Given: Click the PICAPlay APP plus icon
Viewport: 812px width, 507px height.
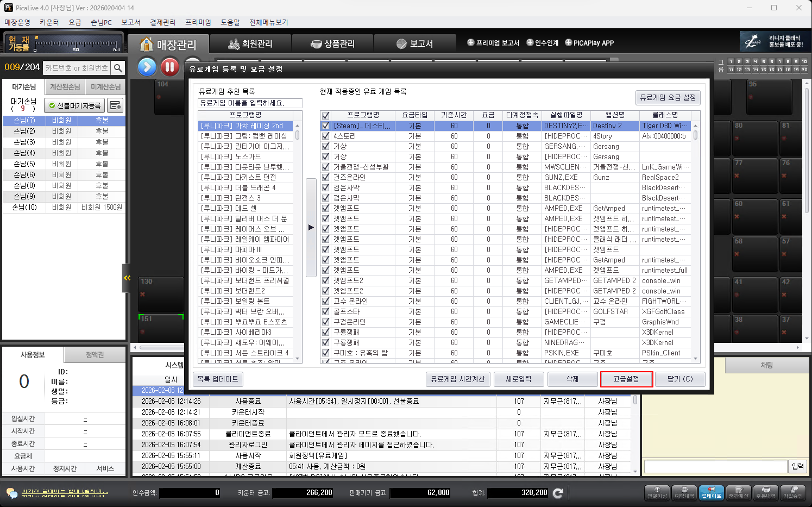Looking at the screenshot, I should tap(569, 42).
